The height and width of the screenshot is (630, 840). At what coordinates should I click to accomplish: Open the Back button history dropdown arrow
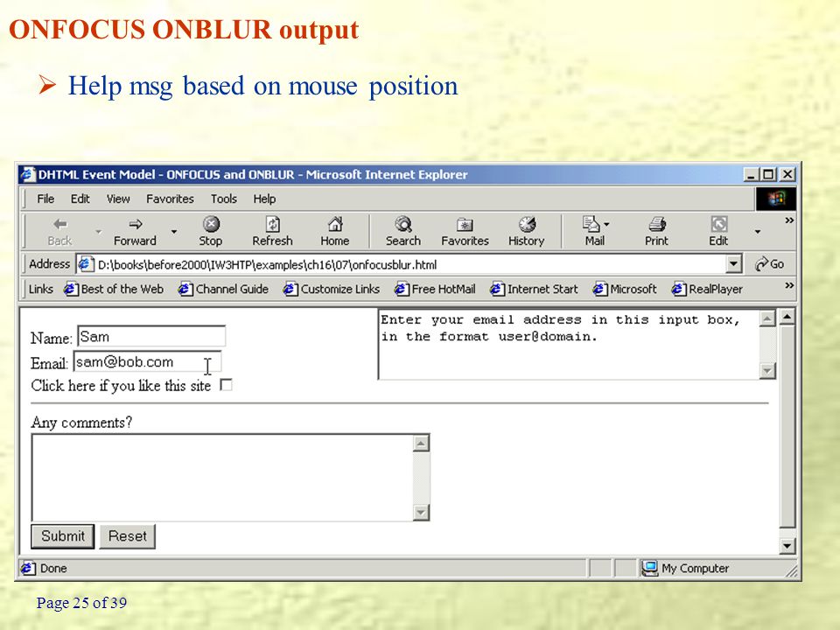tap(99, 231)
